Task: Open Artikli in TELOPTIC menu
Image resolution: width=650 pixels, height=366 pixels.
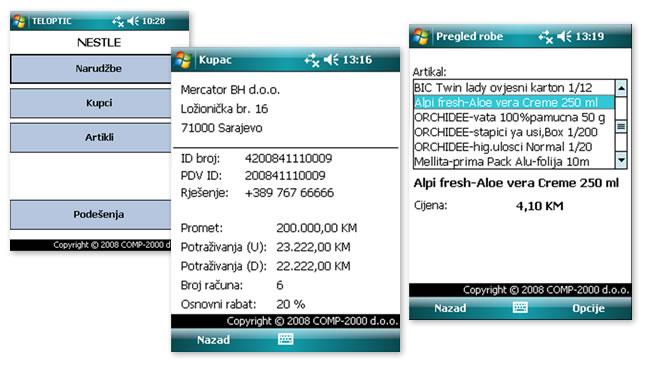Action: [91, 137]
